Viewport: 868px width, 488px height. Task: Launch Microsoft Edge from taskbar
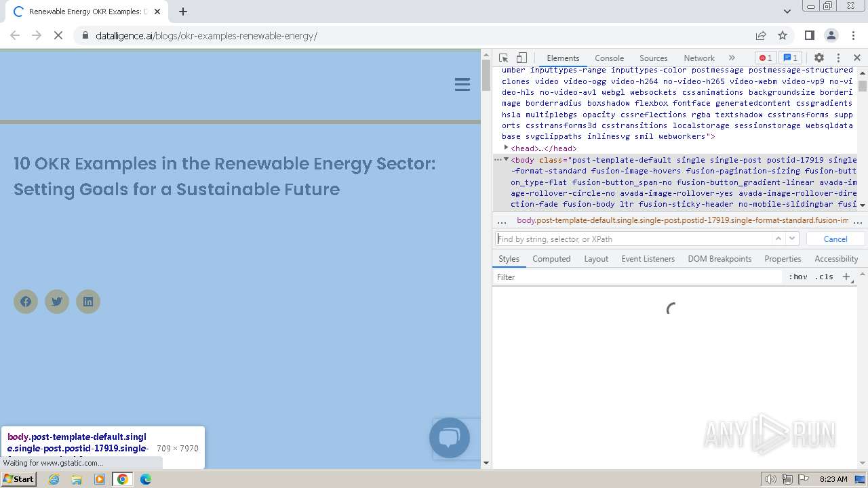tap(146, 479)
